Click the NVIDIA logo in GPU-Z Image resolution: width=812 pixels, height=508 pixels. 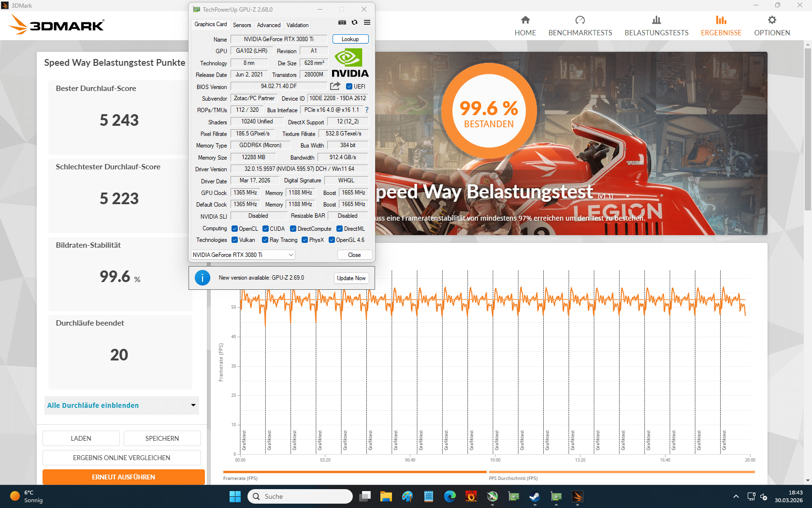click(x=350, y=62)
